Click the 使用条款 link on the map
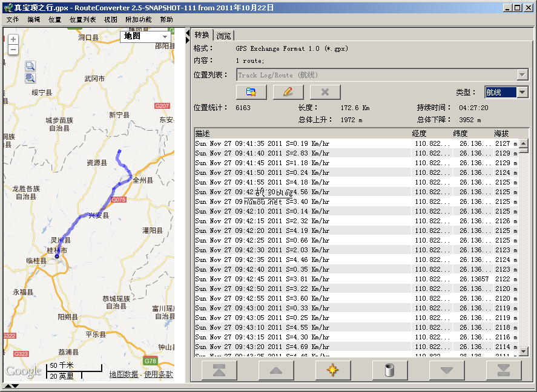 point(159,374)
